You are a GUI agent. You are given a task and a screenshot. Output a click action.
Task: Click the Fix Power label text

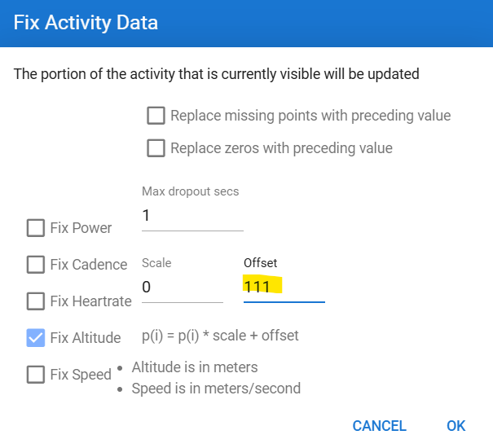[81, 228]
